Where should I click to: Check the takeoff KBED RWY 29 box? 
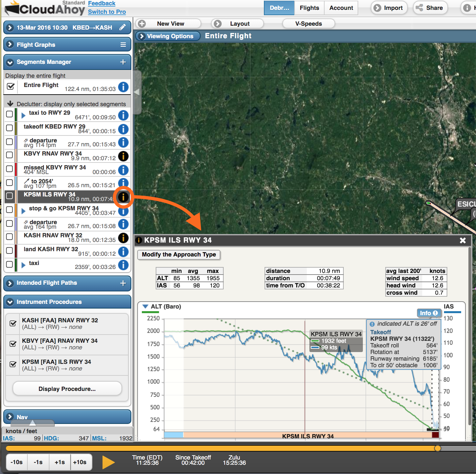[10, 128]
